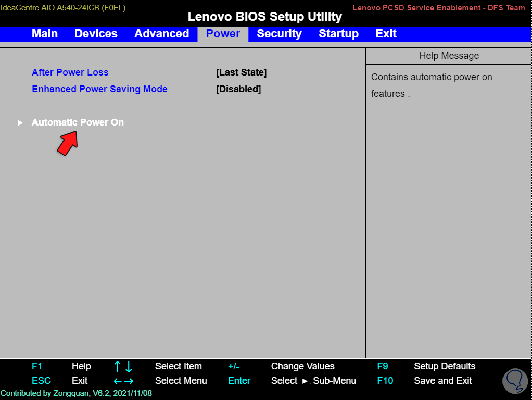Click the Lenovo PCSD Service Enablement text
The image size is (532, 400).
tap(439, 7)
